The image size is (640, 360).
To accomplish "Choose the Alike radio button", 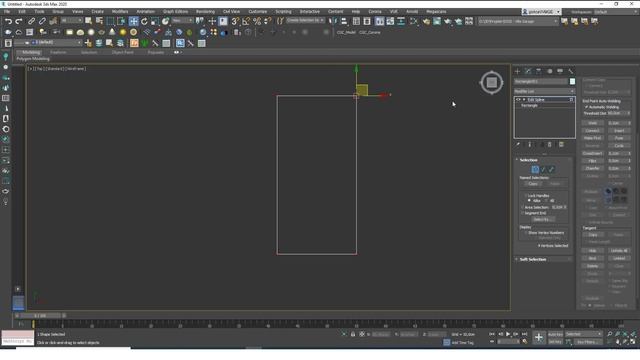I will coord(529,201).
